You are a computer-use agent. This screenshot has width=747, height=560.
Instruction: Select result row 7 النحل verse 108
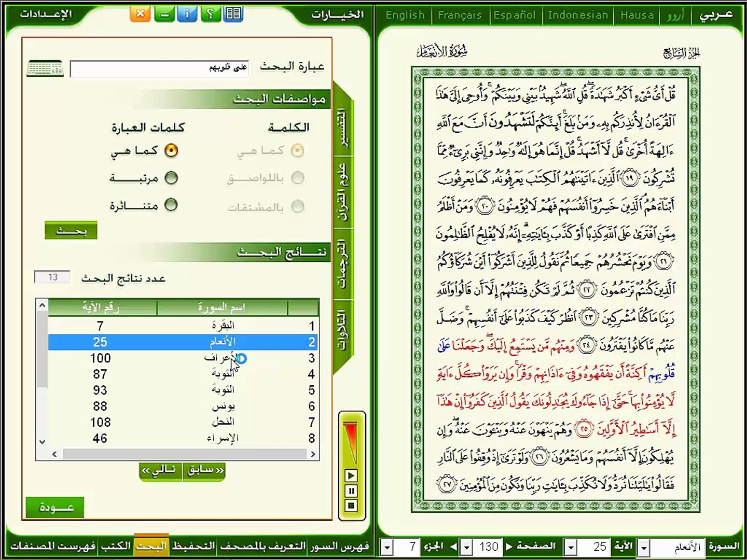[183, 423]
